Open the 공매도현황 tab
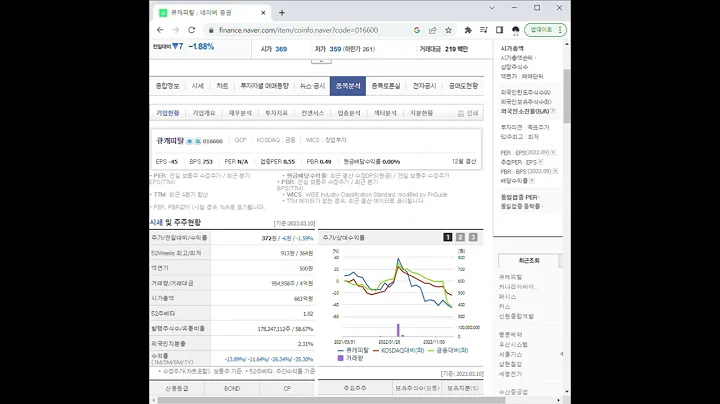This screenshot has width=720, height=404. tap(463, 86)
